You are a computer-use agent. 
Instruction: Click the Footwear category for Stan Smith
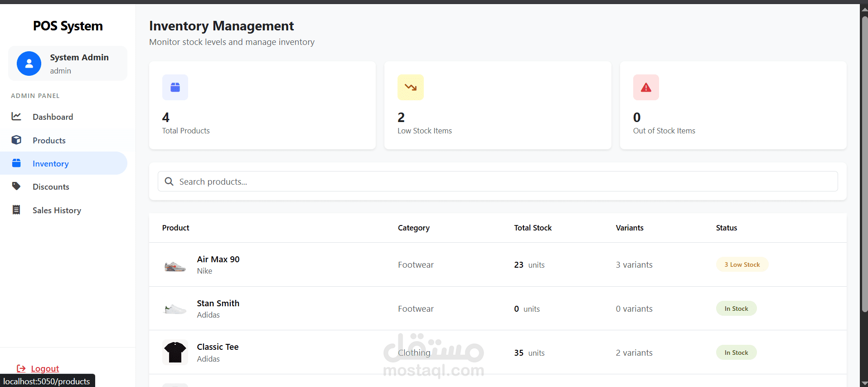416,309
